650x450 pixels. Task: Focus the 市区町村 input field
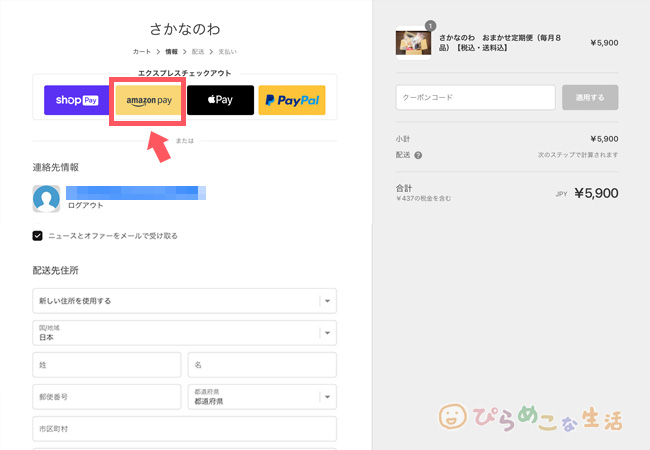(184, 429)
